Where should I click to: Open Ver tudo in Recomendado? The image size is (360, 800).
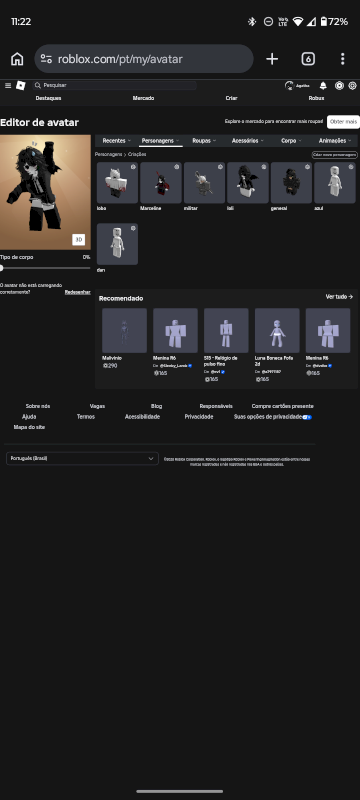(x=340, y=296)
